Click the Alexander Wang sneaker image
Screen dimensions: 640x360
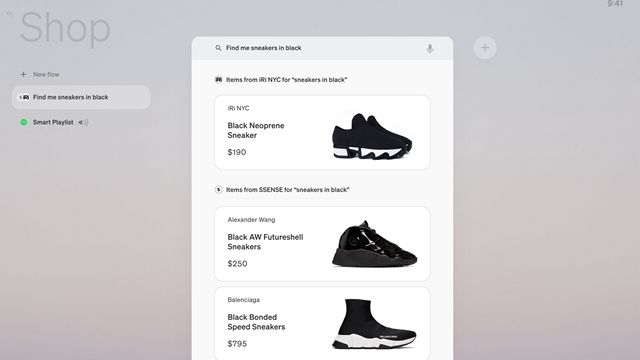click(x=374, y=244)
